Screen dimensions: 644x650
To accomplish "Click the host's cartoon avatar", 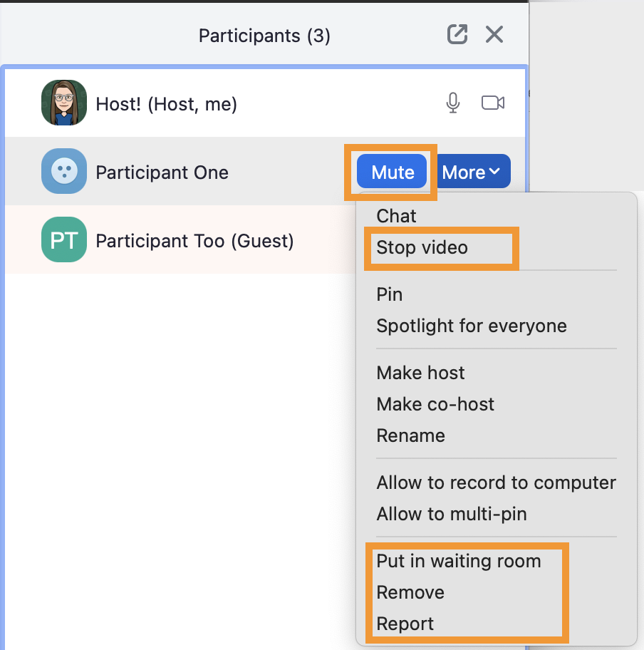I will (64, 103).
